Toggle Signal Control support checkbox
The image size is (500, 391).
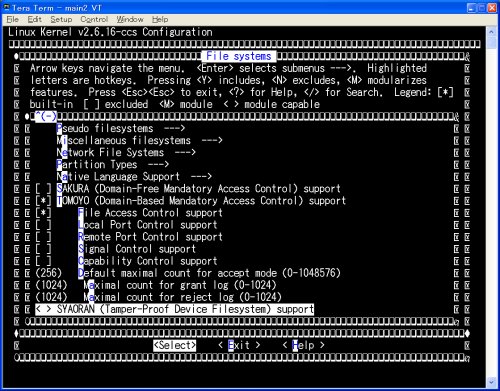tap(43, 249)
